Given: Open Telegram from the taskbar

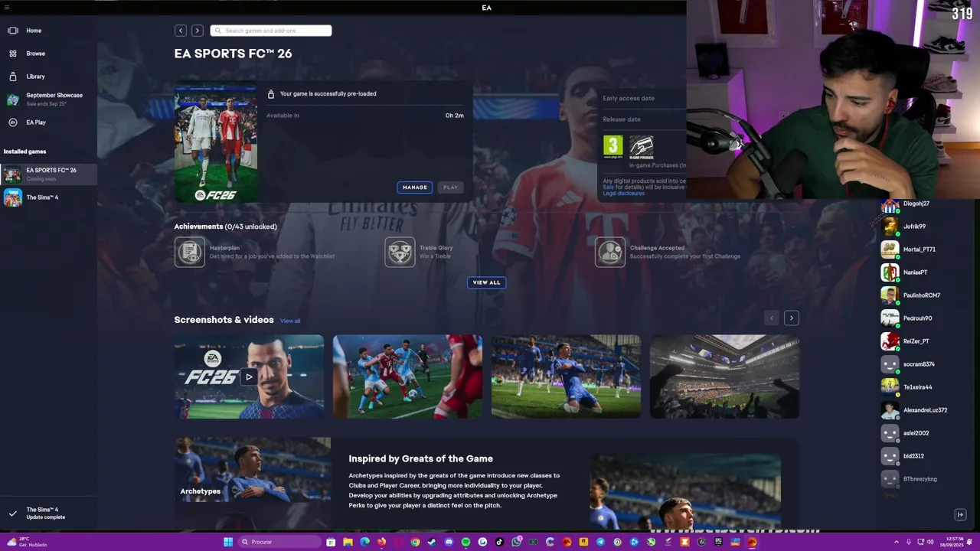Looking at the screenshot, I should coord(600,542).
